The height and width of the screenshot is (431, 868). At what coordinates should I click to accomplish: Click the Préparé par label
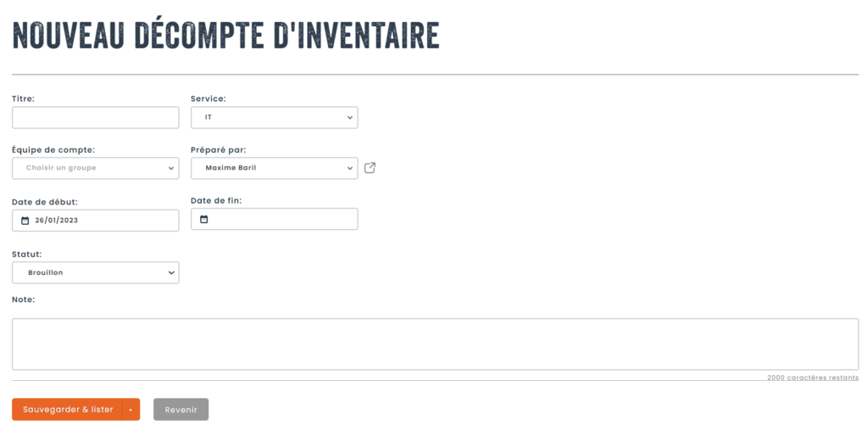[218, 150]
